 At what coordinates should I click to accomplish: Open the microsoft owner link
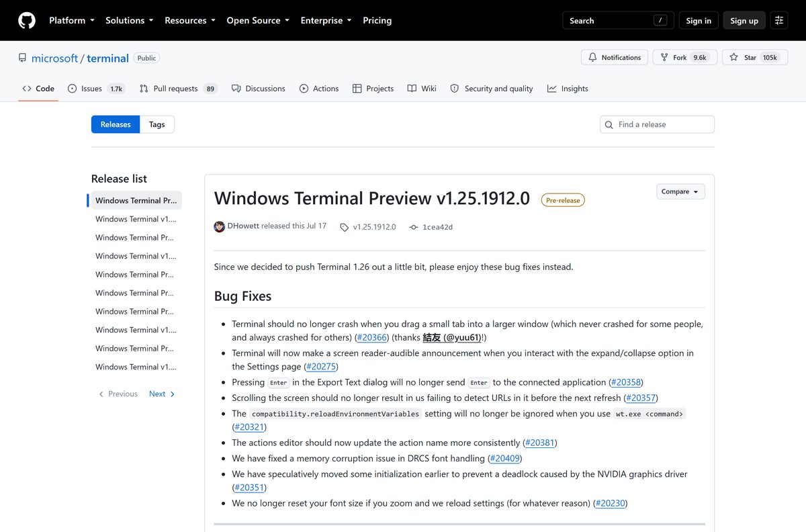click(x=54, y=58)
